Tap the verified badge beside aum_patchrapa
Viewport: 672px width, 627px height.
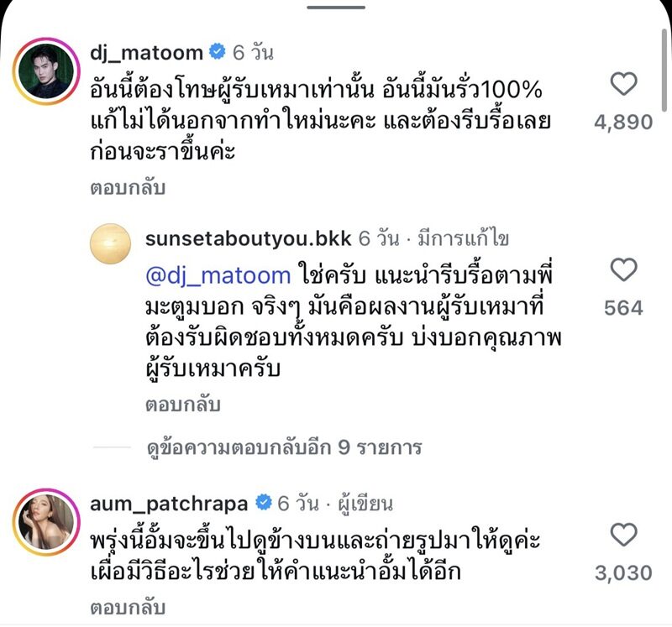click(264, 503)
